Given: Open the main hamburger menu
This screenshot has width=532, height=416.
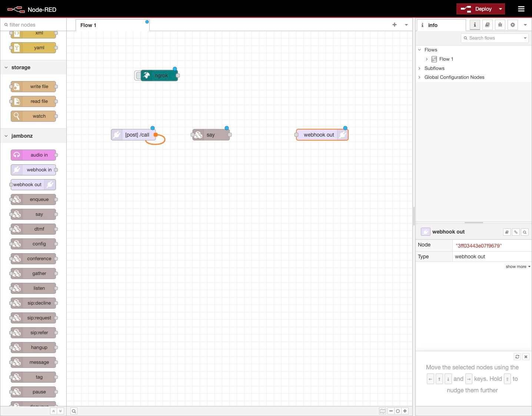Looking at the screenshot, I should [521, 9].
